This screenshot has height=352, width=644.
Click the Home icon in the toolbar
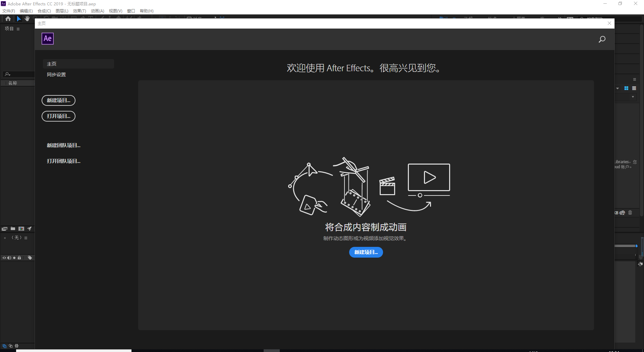click(8, 19)
